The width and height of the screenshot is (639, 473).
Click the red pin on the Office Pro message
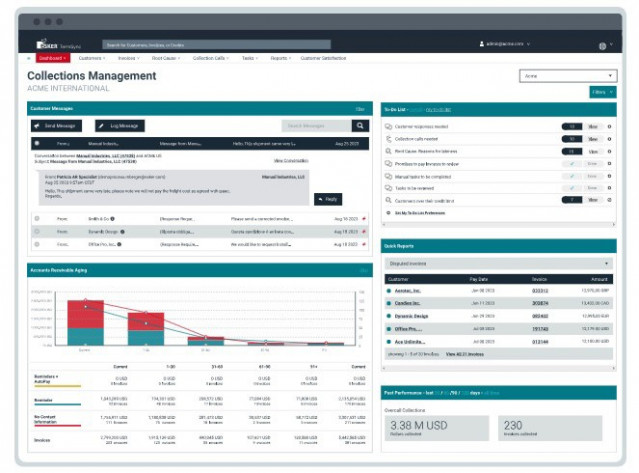click(x=364, y=244)
